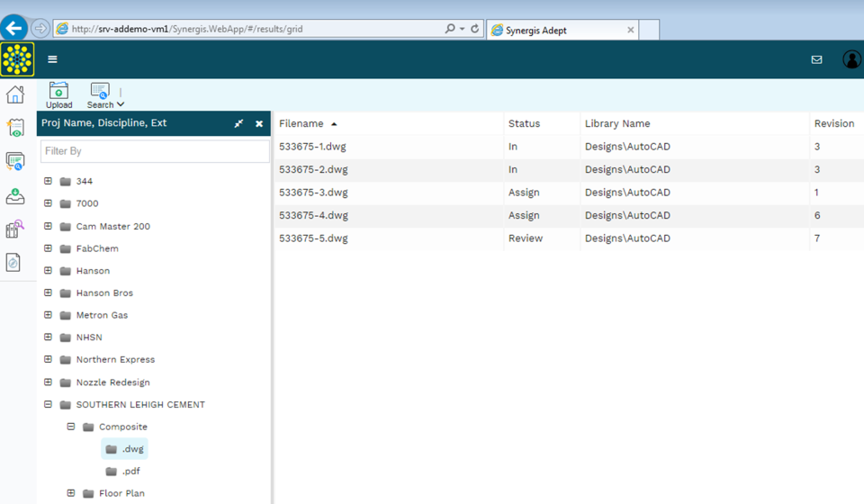Click Designs\AutoCAD cell for 533675-1.dwg
The height and width of the screenshot is (504, 864).
point(627,147)
